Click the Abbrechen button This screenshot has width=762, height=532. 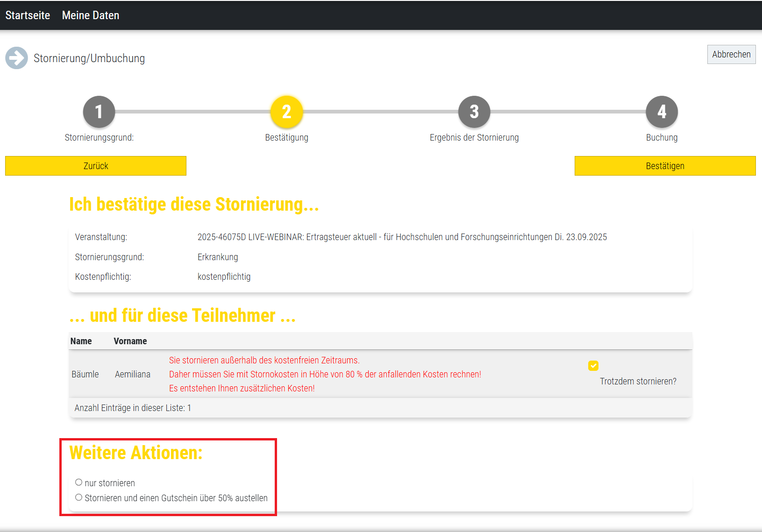pos(731,55)
